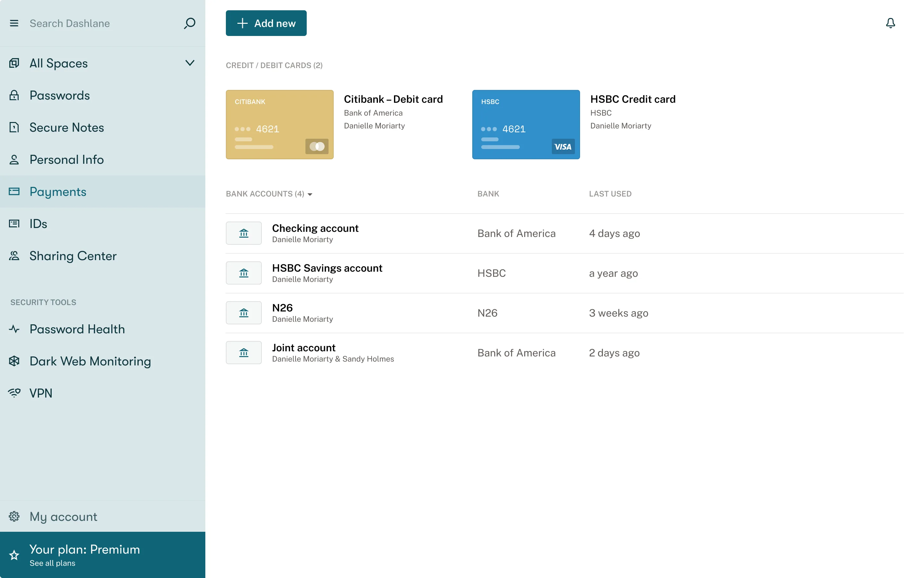Image resolution: width=924 pixels, height=578 pixels.
Task: Click '2 days ago' last used value
Action: click(614, 353)
